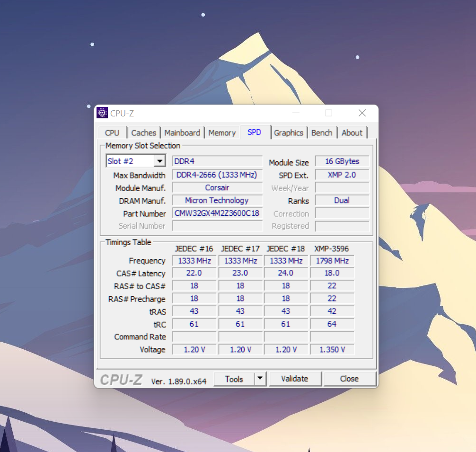
Task: Show the About tab
Action: click(352, 133)
